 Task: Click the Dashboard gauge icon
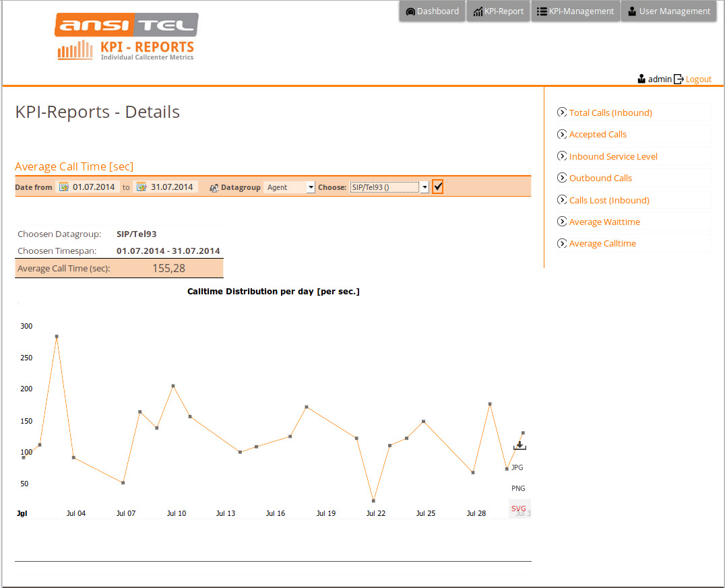click(x=410, y=11)
